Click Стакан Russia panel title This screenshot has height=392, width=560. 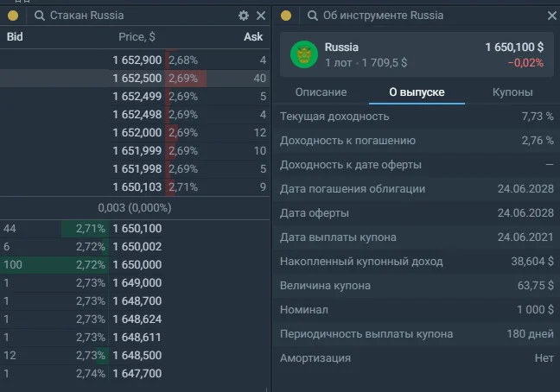[x=86, y=16]
